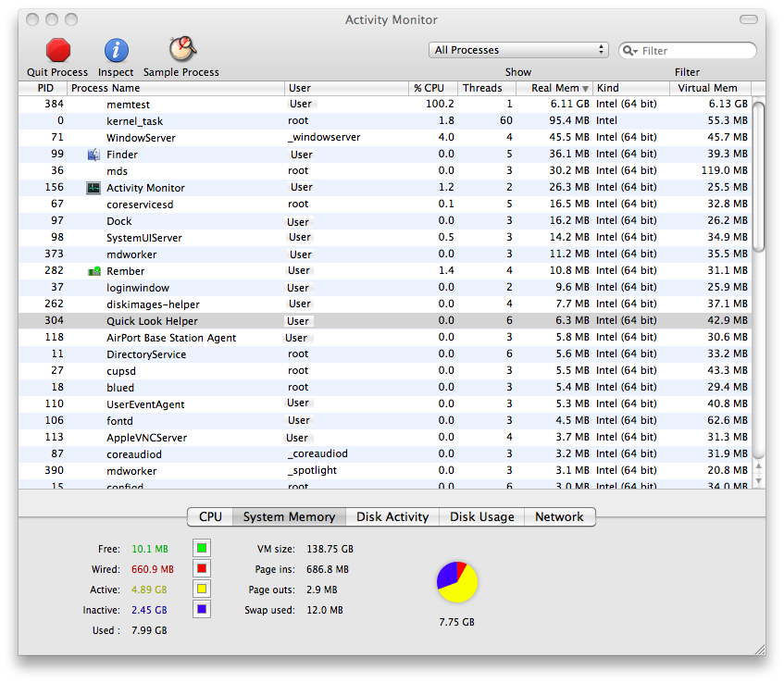Click the toolbar toggle pill button
Viewport: 784px width, 683px height.
(749, 19)
